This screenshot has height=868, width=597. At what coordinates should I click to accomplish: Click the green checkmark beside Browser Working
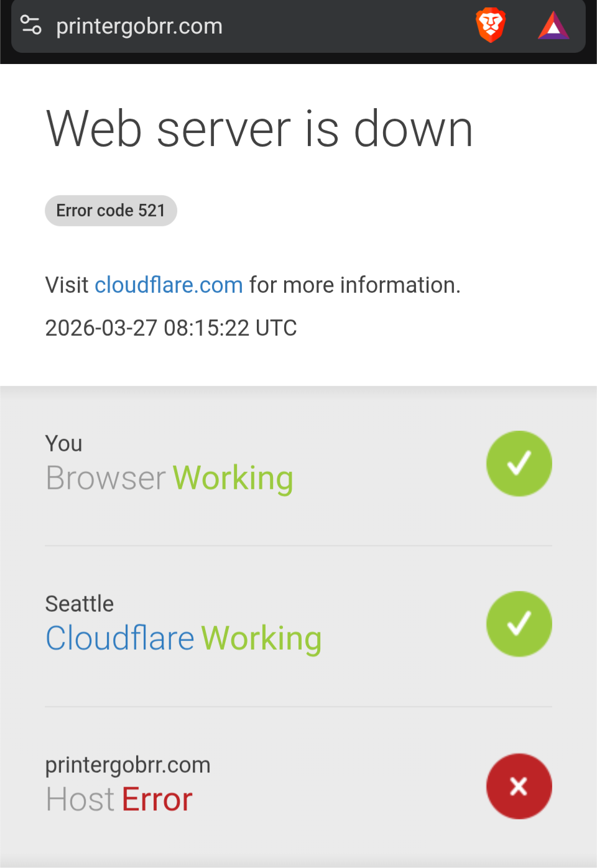click(519, 463)
